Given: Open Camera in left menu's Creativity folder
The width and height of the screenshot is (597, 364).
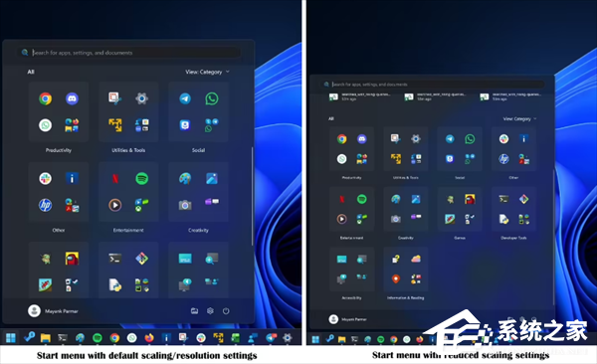Looking at the screenshot, I should coord(185,205).
